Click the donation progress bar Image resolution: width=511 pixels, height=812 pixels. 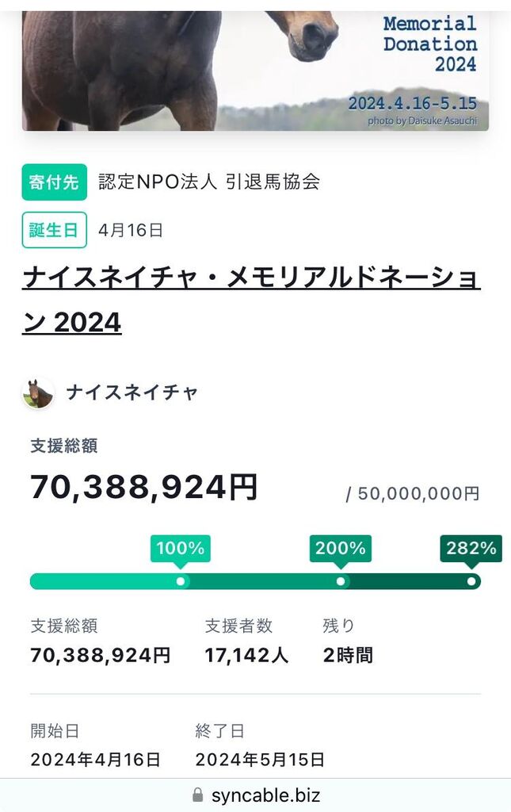pyautogui.click(x=255, y=581)
